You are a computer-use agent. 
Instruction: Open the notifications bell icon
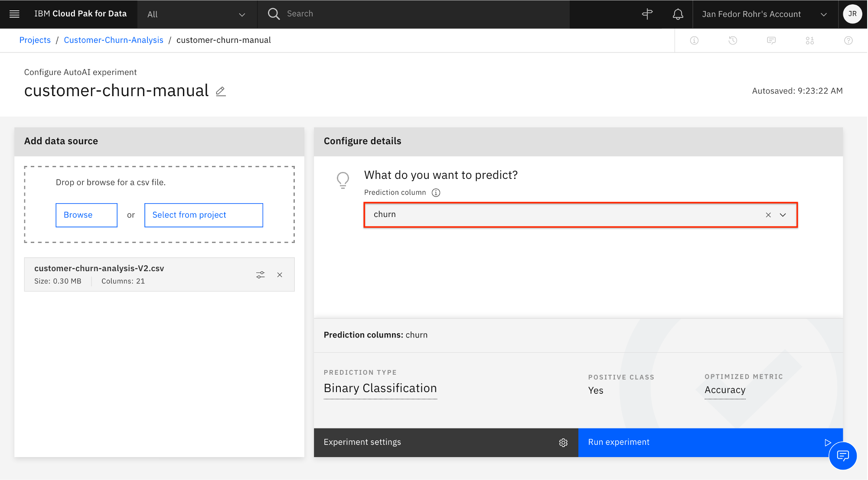click(677, 14)
